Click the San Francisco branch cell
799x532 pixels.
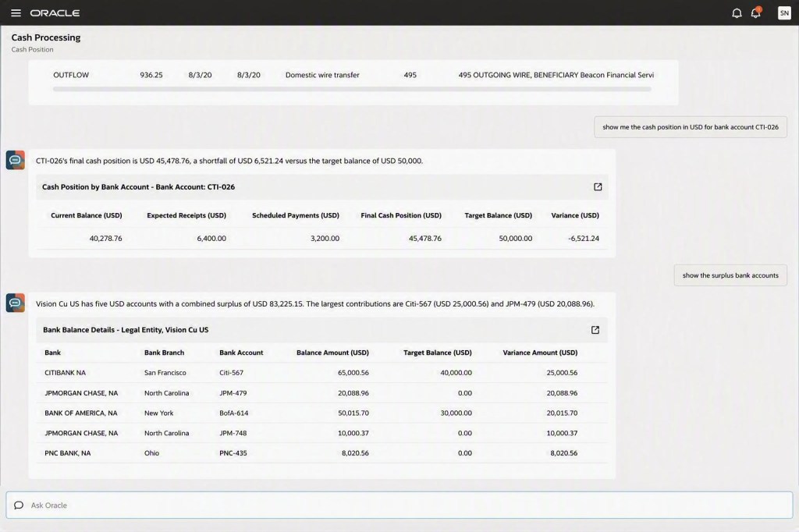pyautogui.click(x=165, y=373)
